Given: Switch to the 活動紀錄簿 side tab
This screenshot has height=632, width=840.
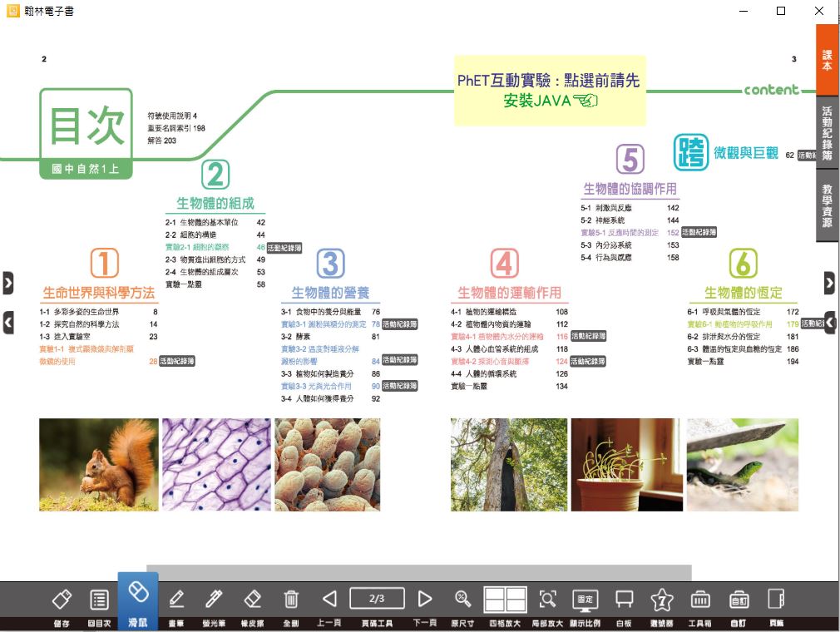Looking at the screenshot, I should [828, 132].
